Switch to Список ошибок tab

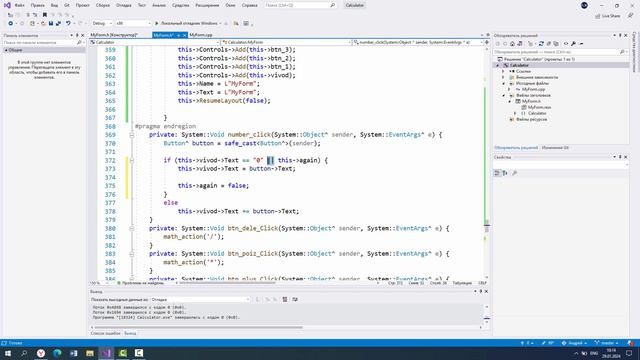[105, 333]
